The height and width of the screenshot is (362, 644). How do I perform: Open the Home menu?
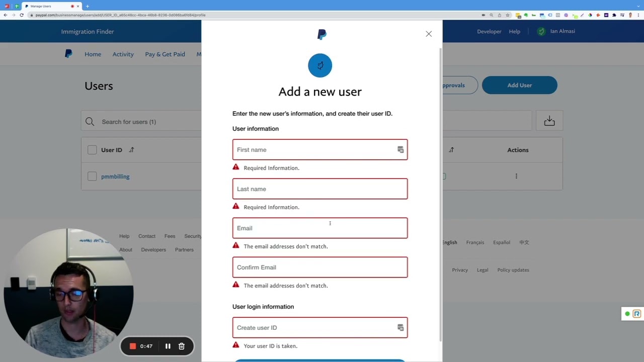pyautogui.click(x=93, y=54)
